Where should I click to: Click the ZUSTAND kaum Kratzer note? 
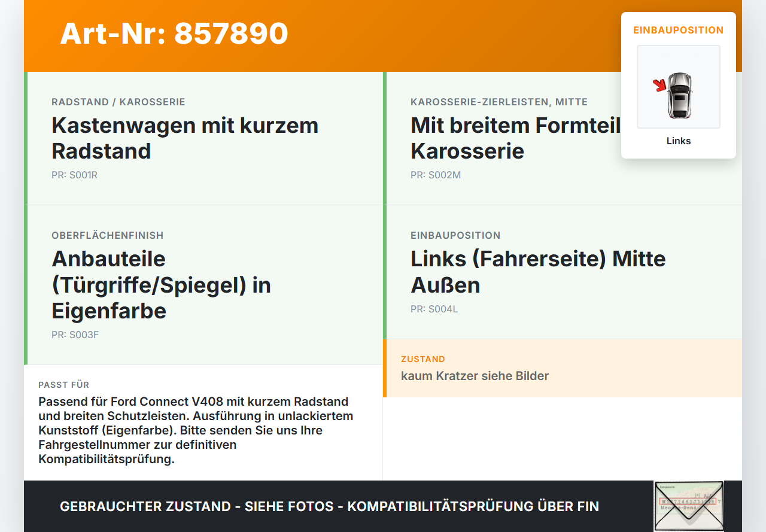point(563,368)
